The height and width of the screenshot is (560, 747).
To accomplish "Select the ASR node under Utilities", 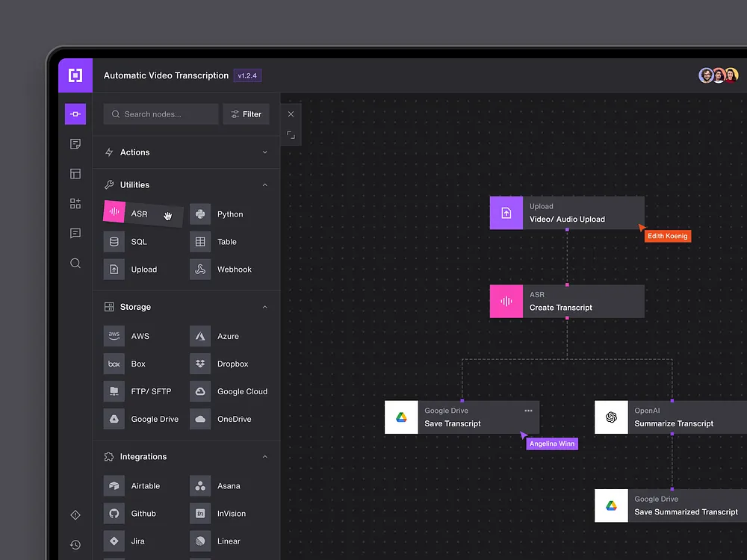I will (x=139, y=214).
